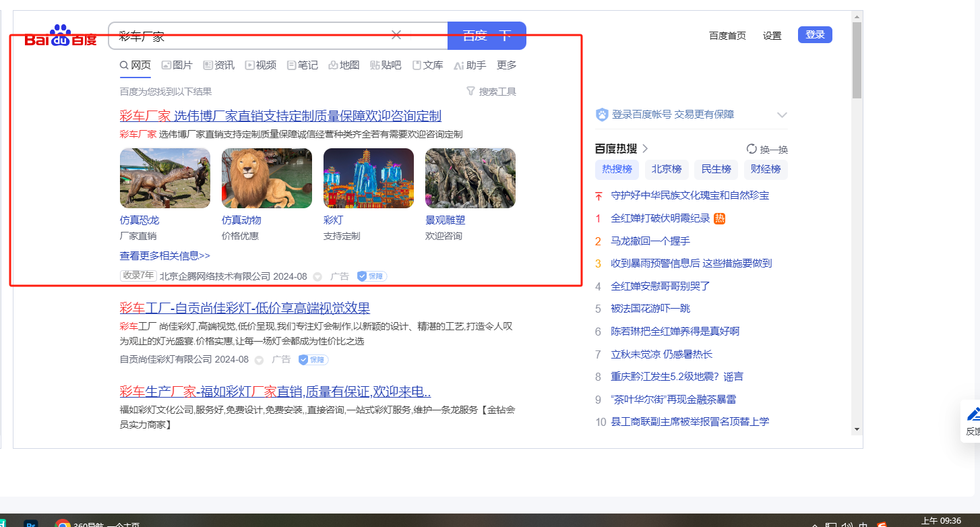
Task: Switch to the 图片 search tab
Action: point(177,65)
